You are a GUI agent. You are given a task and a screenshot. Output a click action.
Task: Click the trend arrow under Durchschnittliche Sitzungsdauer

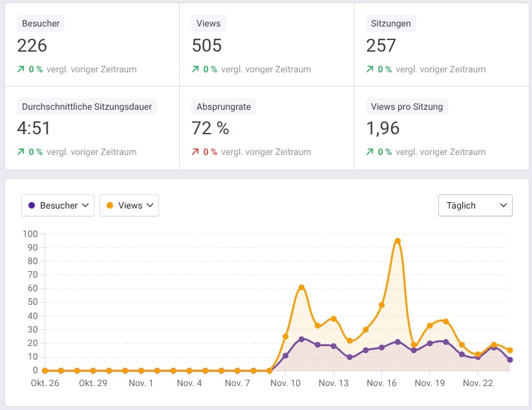click(21, 152)
